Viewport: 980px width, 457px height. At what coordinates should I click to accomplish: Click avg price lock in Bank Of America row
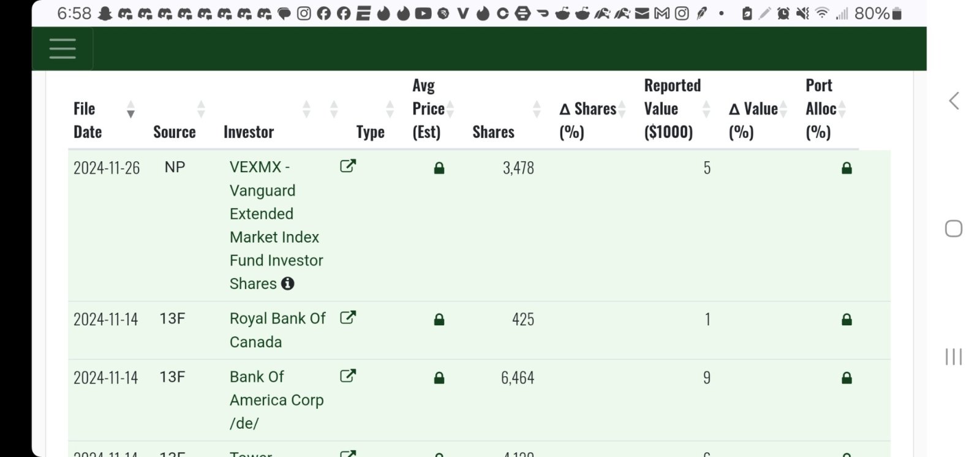coord(439,378)
